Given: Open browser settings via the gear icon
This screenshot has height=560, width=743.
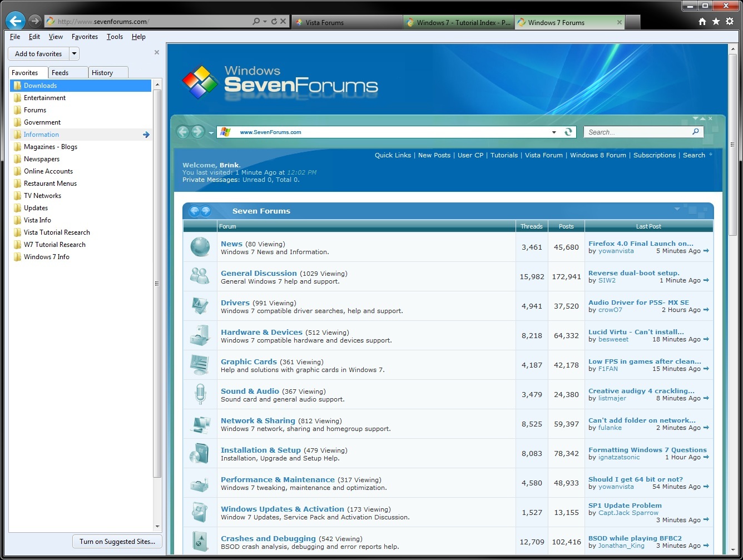Looking at the screenshot, I should click(730, 21).
